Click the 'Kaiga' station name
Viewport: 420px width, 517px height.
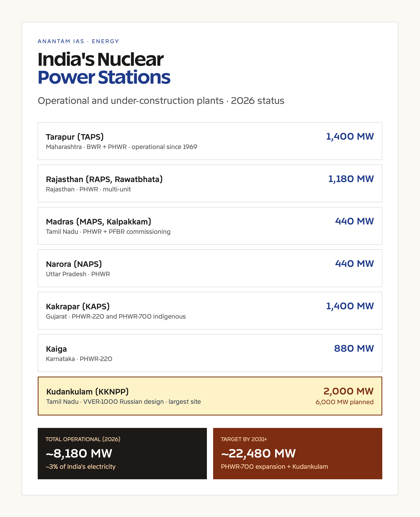pyautogui.click(x=56, y=349)
